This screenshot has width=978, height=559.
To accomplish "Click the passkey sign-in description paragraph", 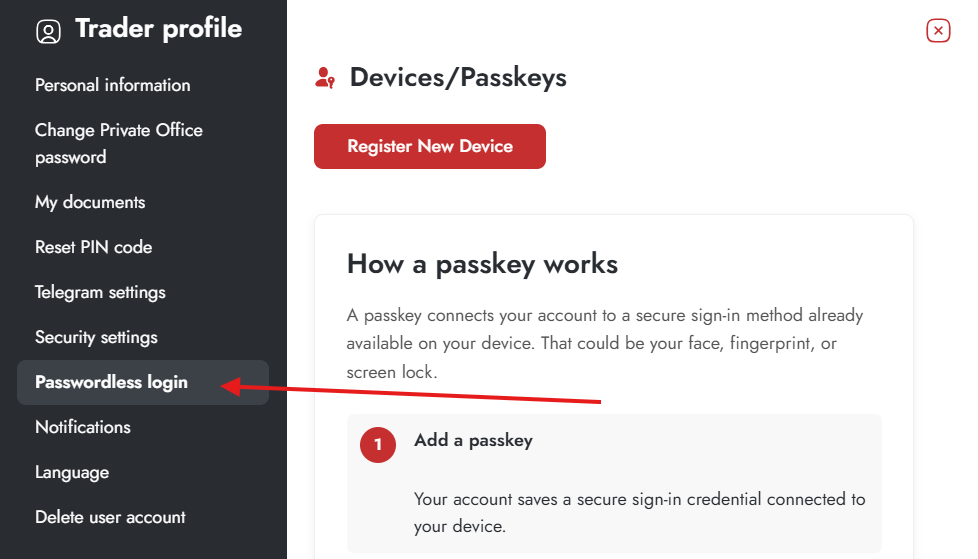I will pos(604,343).
